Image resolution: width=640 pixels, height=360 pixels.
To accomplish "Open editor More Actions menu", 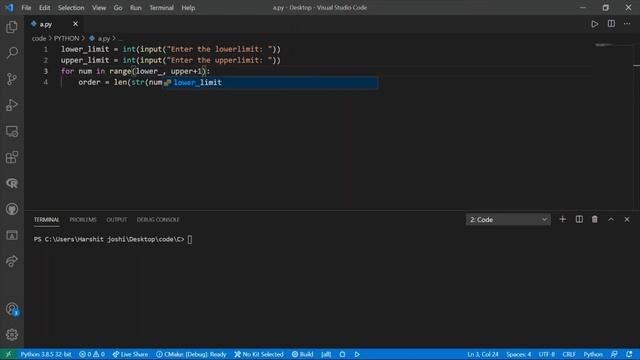I will 627,24.
